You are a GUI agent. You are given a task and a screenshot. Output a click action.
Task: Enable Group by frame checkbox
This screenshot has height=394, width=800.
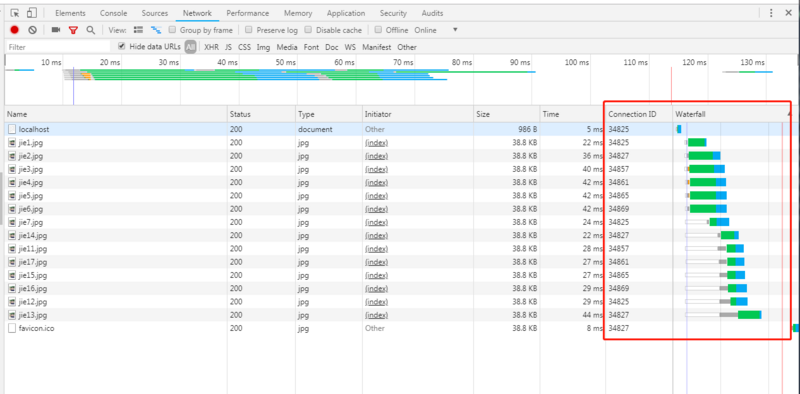(x=172, y=30)
